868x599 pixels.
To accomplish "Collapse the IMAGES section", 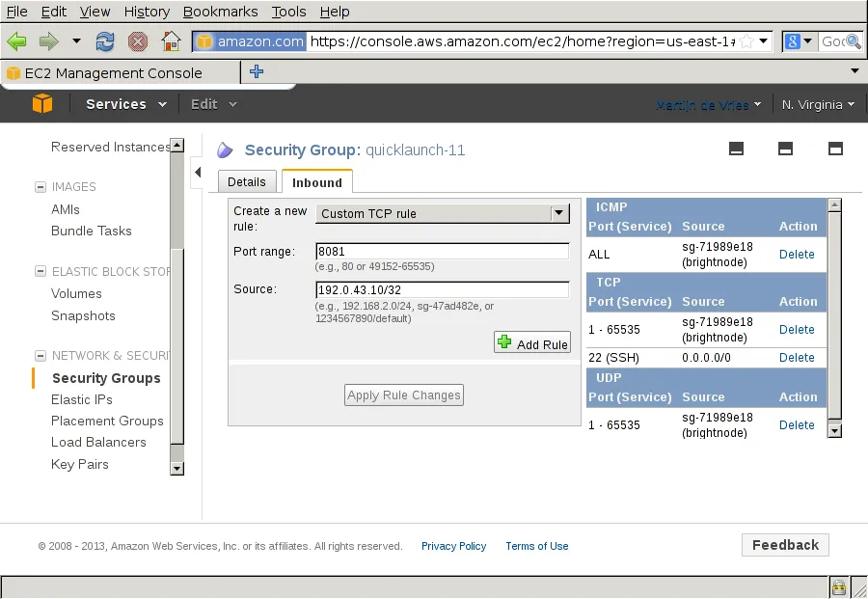I will coord(41,187).
